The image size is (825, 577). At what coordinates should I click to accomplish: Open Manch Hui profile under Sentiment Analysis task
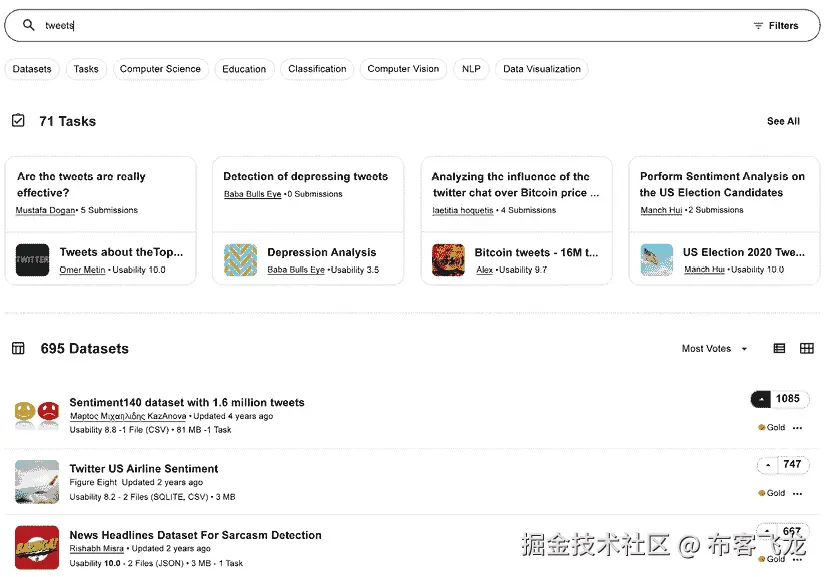click(661, 210)
